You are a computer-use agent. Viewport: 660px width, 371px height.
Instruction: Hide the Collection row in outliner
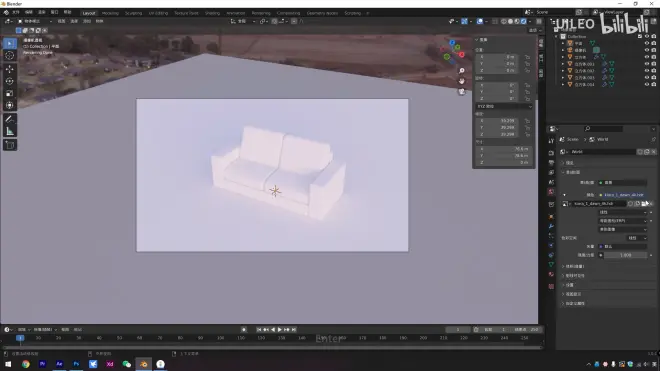click(647, 37)
